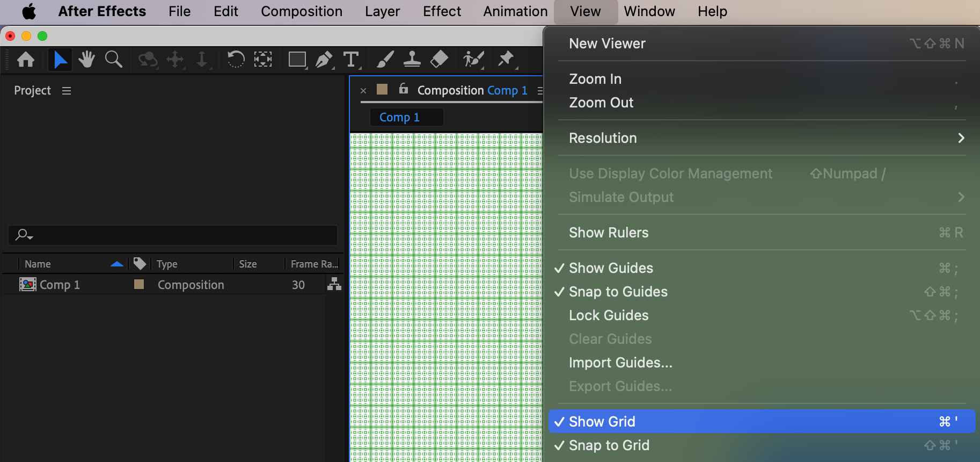Screen dimensions: 980x462
Task: Open the search filter dropdown in Project
Action: coord(24,235)
